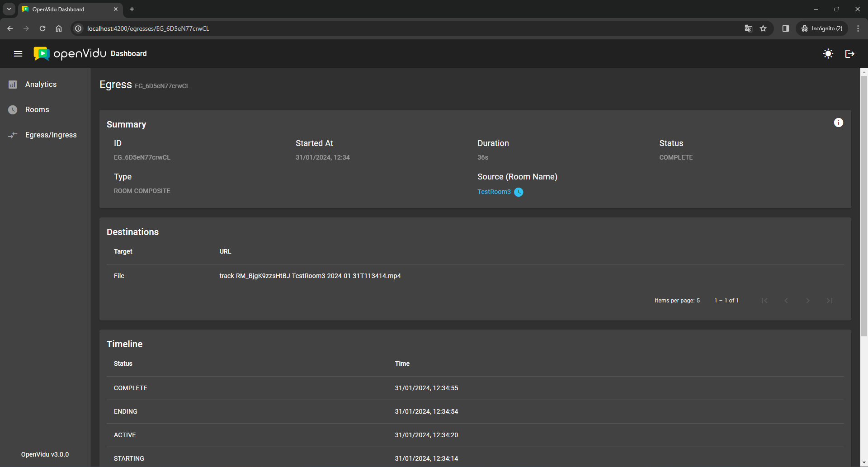Viewport: 868px width, 467px height.
Task: Go to the first destinations page
Action: point(764,301)
